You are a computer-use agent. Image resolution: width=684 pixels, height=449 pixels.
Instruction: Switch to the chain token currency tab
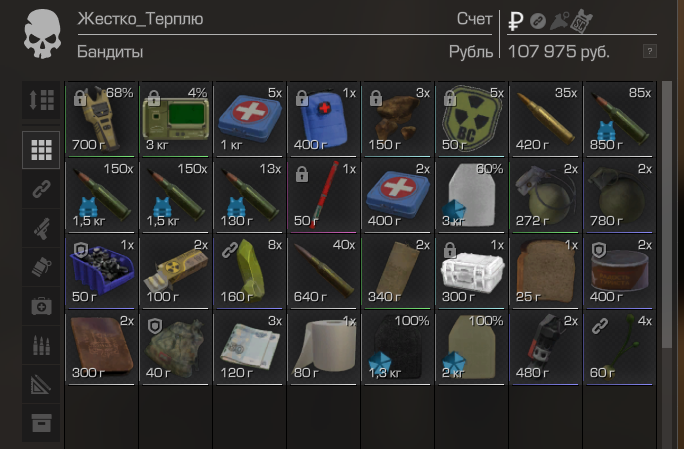(538, 21)
